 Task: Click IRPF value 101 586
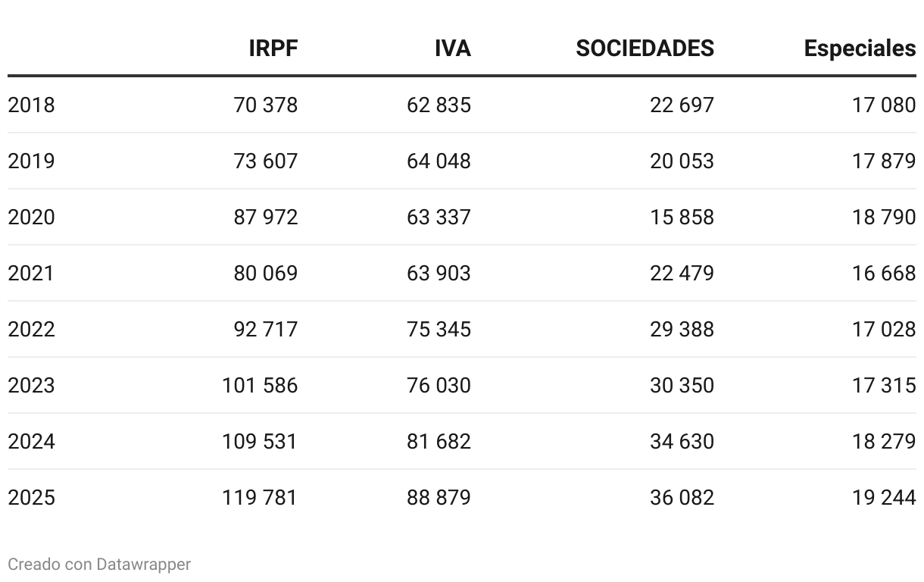coord(260,385)
